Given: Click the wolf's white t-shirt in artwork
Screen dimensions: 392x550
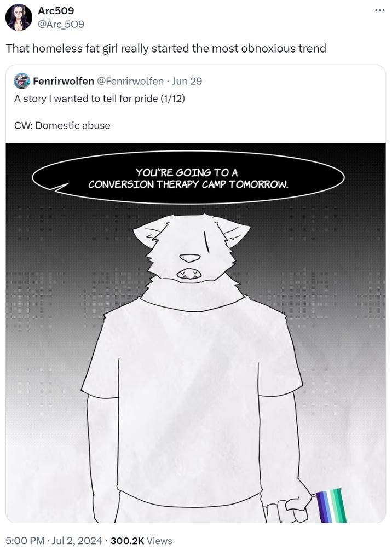Looking at the screenshot, I should (192, 400).
